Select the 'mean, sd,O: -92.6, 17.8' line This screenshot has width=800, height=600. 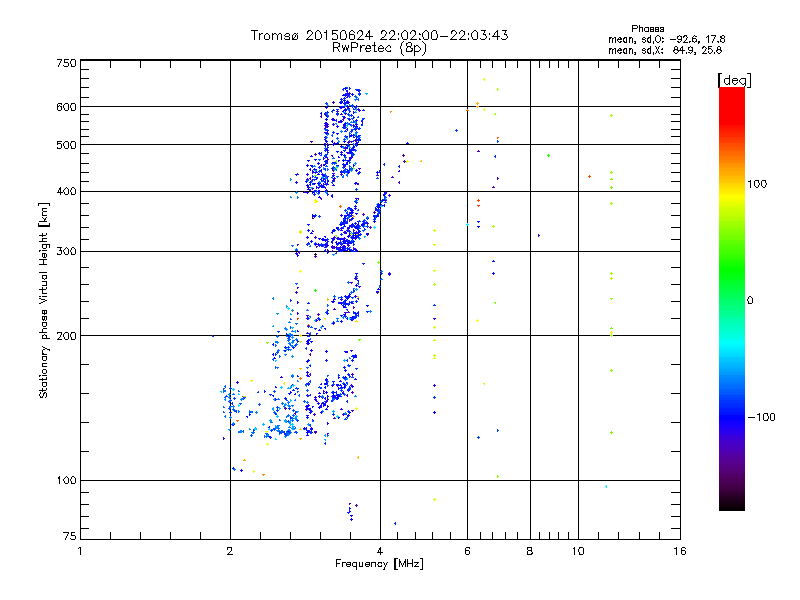(x=666, y=39)
